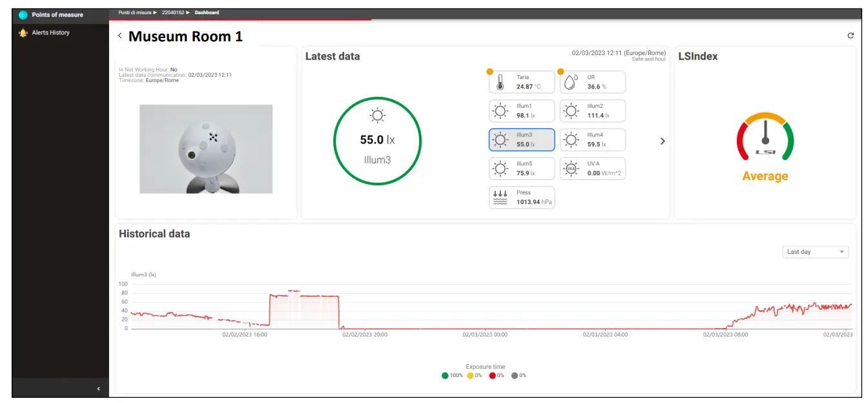Click the sun icon in Illum5 tile
This screenshot has height=403, width=868.
pyautogui.click(x=501, y=169)
